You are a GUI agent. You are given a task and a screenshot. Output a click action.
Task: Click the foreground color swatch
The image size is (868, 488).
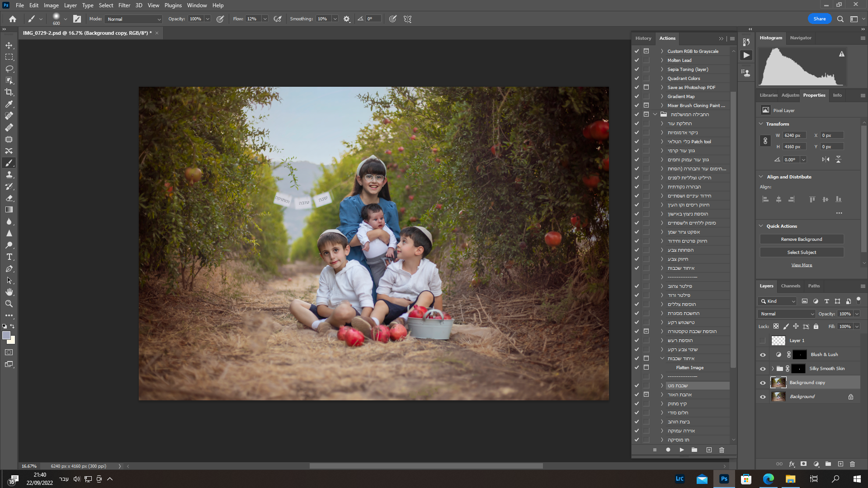pos(6,335)
